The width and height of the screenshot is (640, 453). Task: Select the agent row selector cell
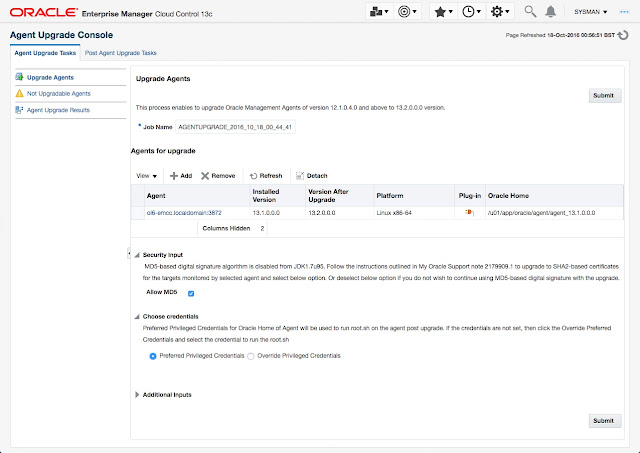point(138,213)
